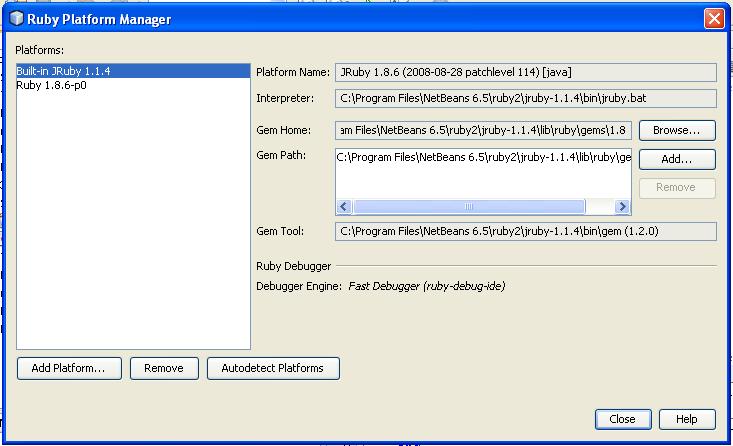Click the Gem Path horizontal scrollbar thumb
Viewport: 733px width, 446px height.
(x=469, y=207)
